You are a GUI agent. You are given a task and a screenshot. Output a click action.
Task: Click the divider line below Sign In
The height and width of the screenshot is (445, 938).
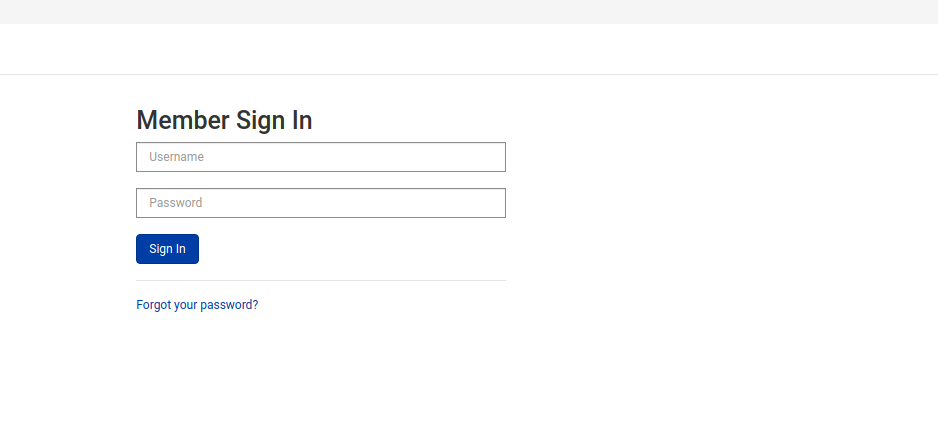(320, 281)
